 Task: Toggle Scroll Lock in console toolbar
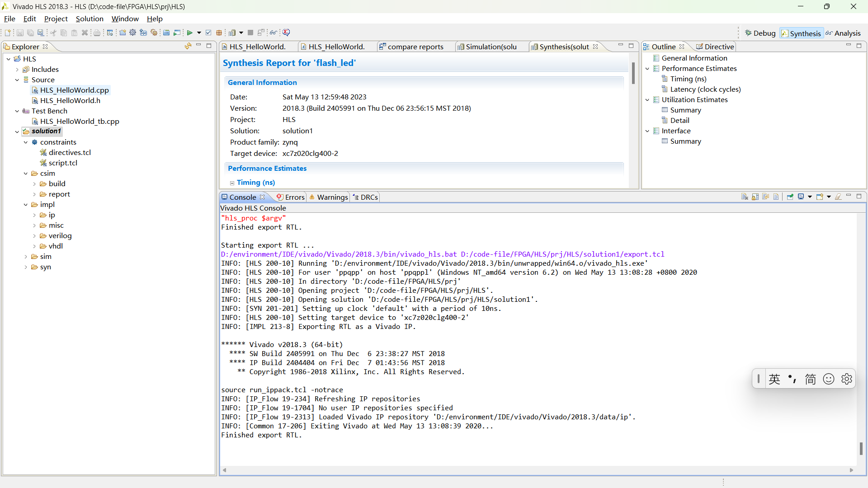pyautogui.click(x=755, y=197)
